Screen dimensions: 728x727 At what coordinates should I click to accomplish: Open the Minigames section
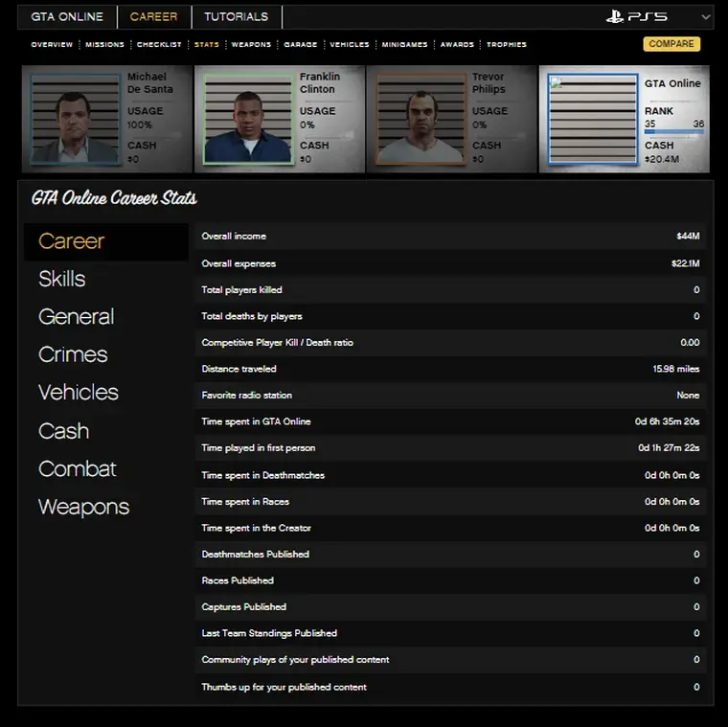tap(404, 45)
